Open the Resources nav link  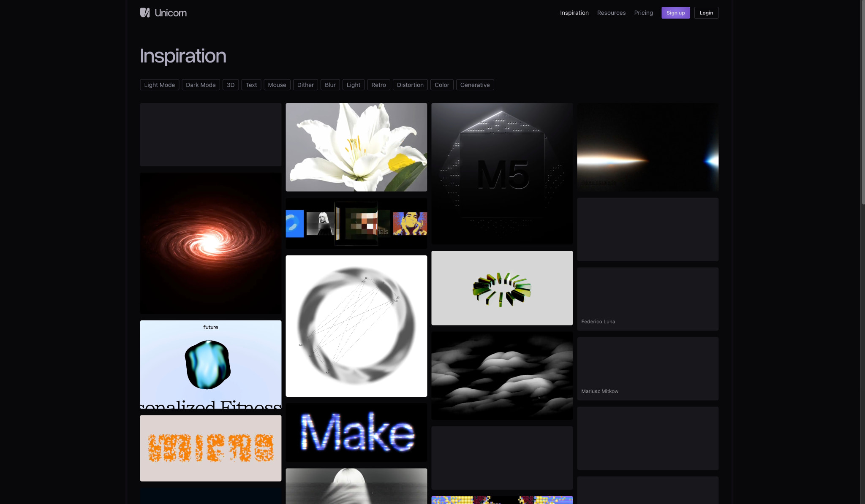611,13
